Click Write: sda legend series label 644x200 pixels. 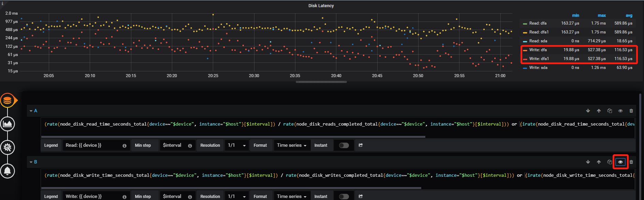click(538, 68)
